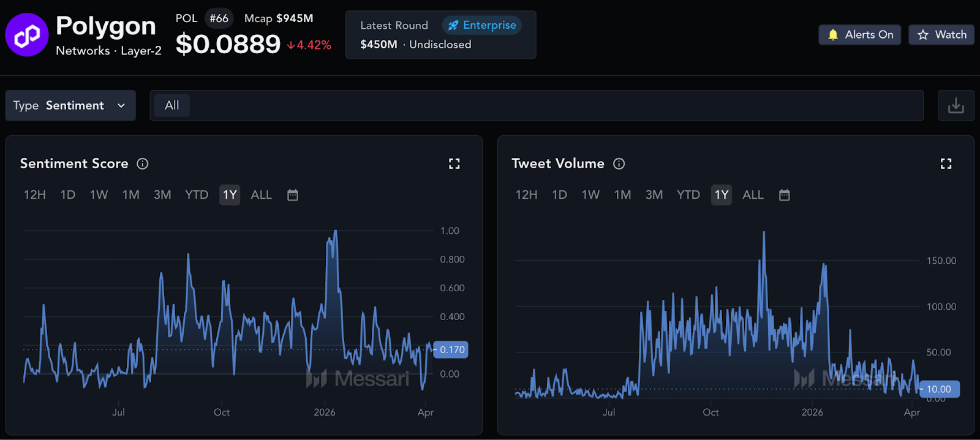The image size is (980, 440).
Task: Click the Polygon logo icon
Action: point(27,35)
